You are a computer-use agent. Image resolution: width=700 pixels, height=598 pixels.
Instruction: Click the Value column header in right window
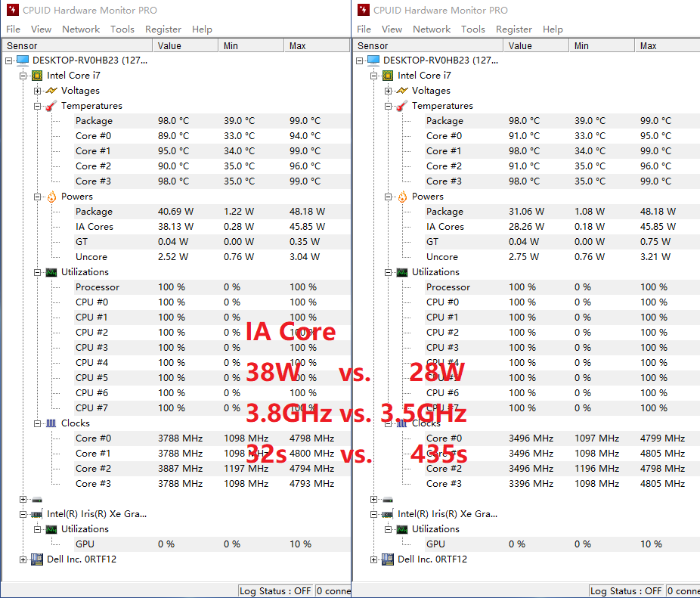[x=536, y=45]
